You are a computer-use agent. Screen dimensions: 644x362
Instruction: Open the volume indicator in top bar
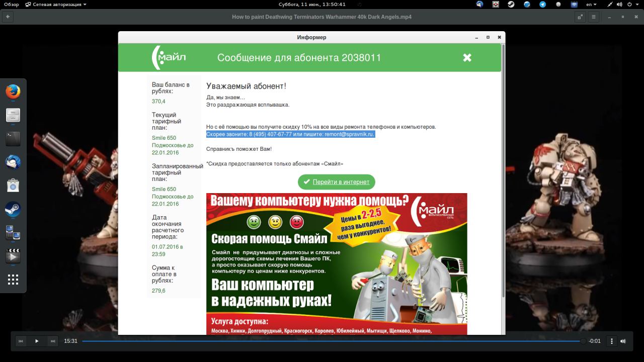click(x=619, y=5)
